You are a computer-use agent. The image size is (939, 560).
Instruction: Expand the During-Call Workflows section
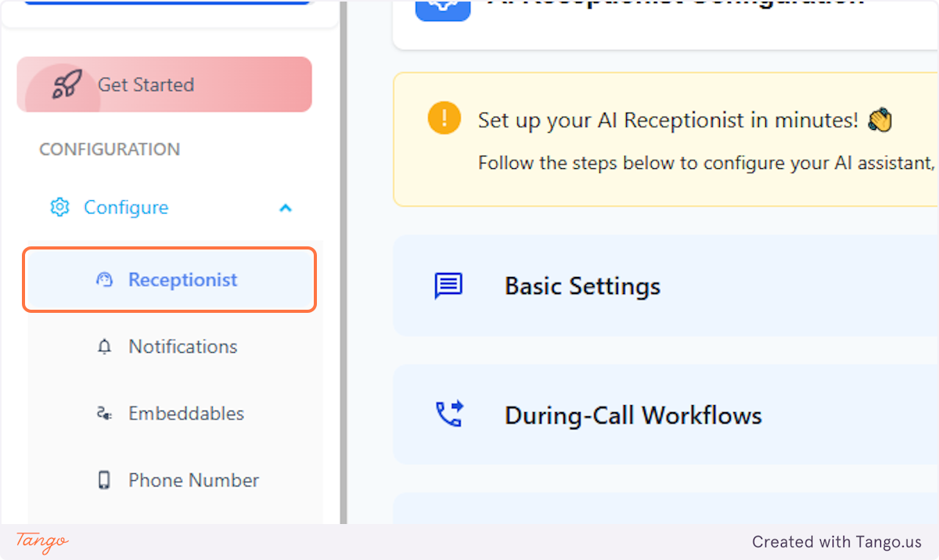[x=633, y=415]
